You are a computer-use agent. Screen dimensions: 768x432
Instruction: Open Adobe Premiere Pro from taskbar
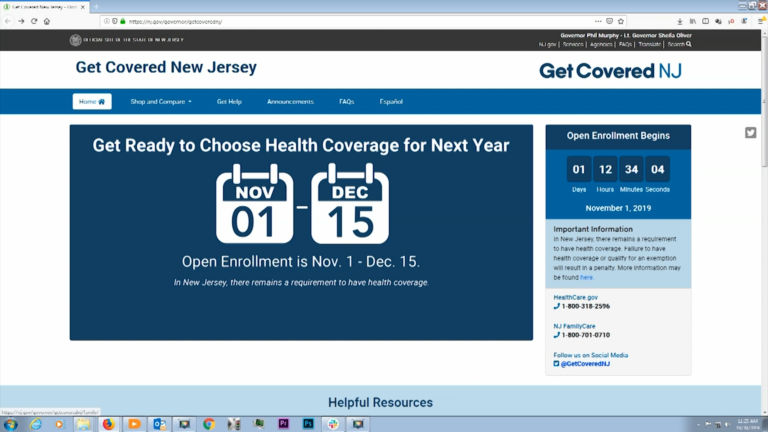pyautogui.click(x=284, y=424)
